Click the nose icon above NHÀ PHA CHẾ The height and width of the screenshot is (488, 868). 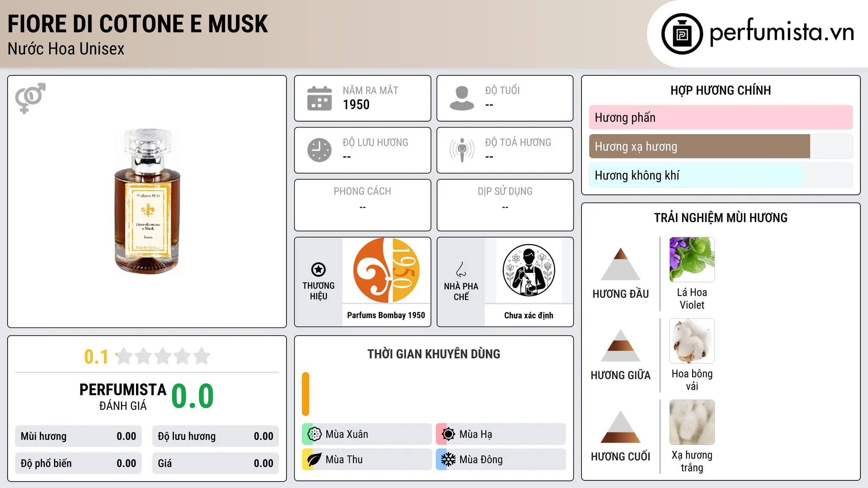pos(461,269)
